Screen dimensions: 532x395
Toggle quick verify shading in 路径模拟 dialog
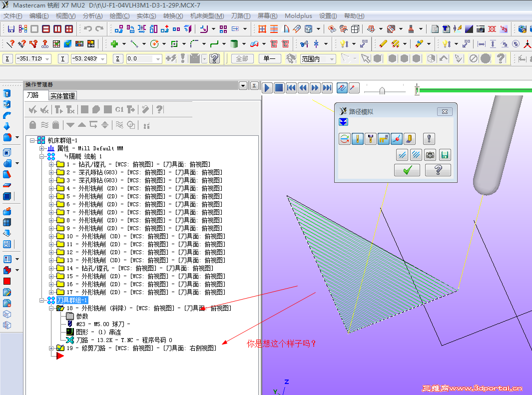coord(409,139)
